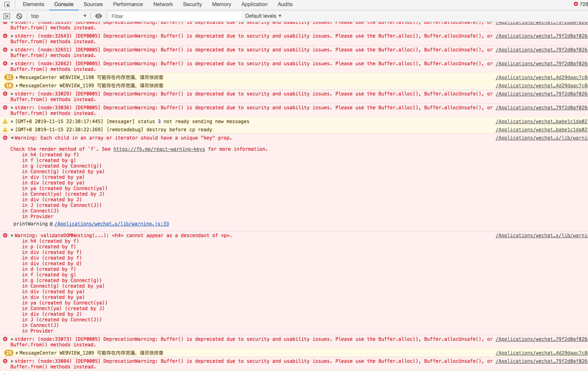Open source link for validateDOMNesting warning

[542, 236]
